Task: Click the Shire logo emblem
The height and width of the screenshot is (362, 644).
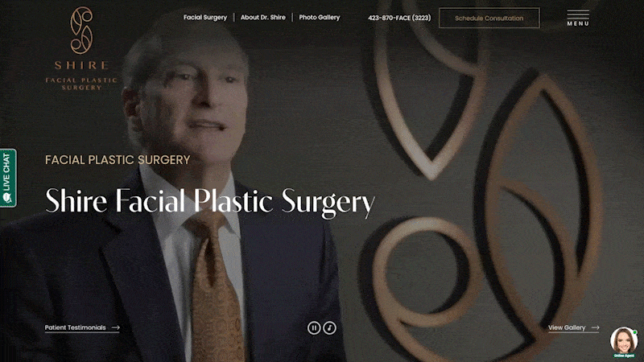Action: coord(81,31)
